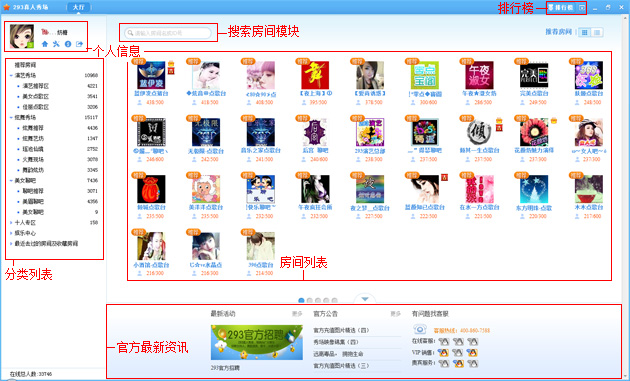The image size is (630, 381).
Task: Open the 东方明珠点歌 room thumbnail
Action: (534, 189)
